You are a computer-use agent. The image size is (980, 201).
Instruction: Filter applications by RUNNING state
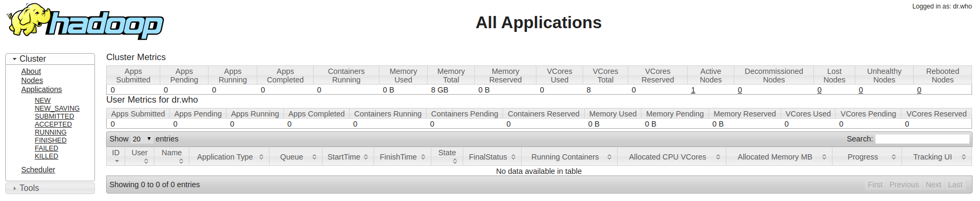click(x=50, y=132)
